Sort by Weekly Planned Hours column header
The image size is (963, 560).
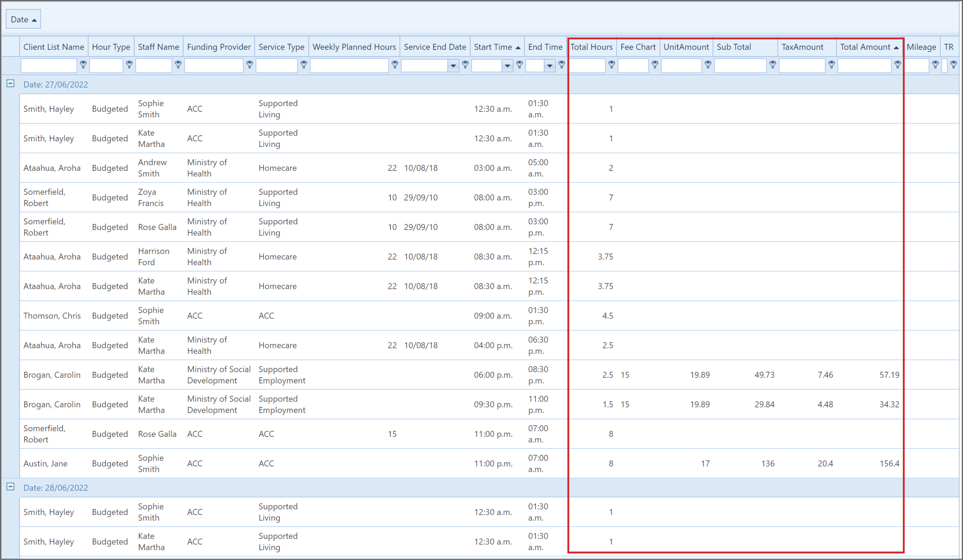[x=354, y=47]
